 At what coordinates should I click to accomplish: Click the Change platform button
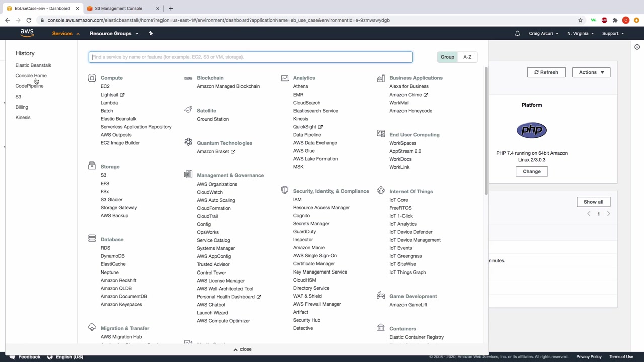532,171
